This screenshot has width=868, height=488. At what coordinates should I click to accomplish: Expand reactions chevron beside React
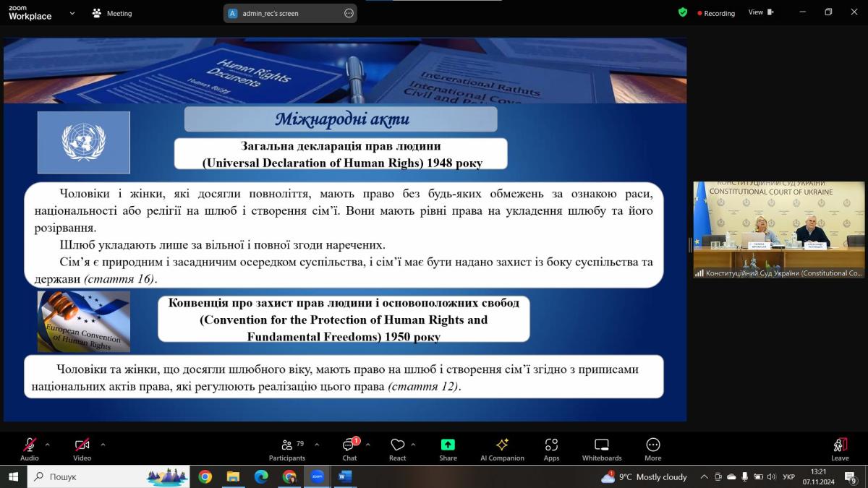pyautogui.click(x=413, y=445)
